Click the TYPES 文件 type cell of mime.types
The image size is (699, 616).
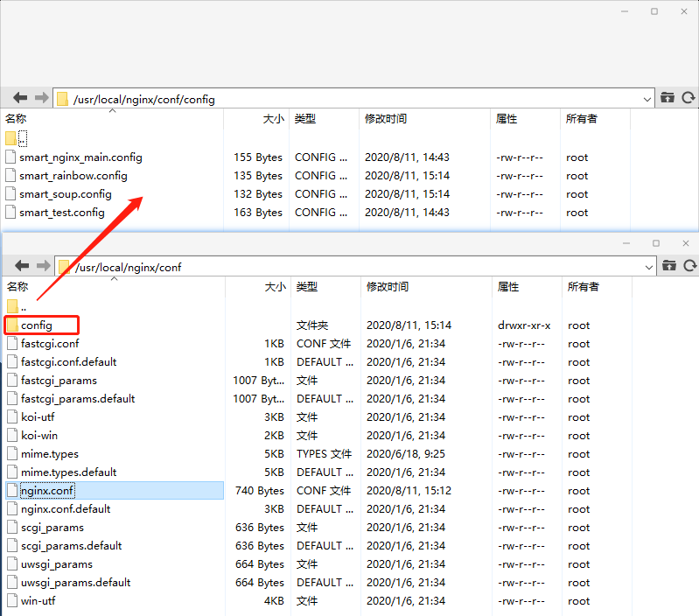324,454
